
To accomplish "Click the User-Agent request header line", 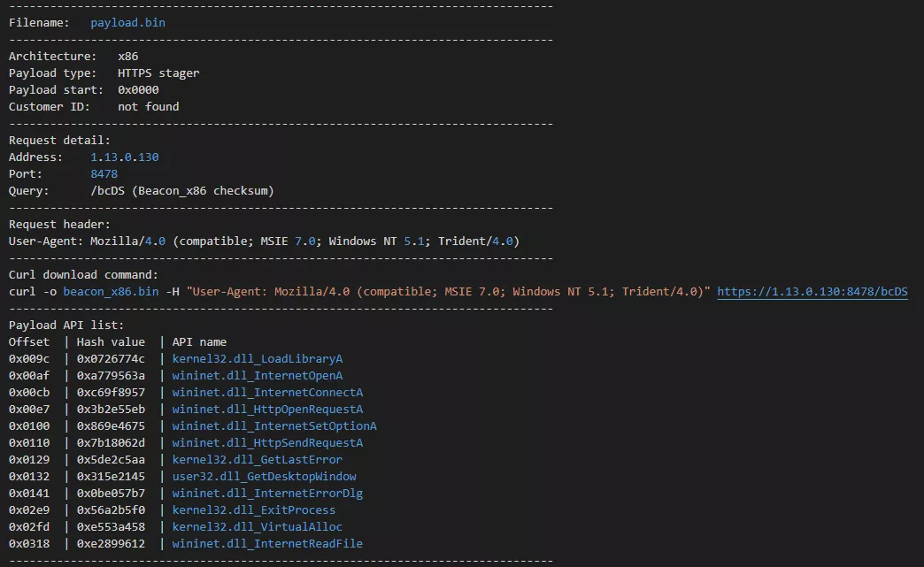I will tap(264, 241).
